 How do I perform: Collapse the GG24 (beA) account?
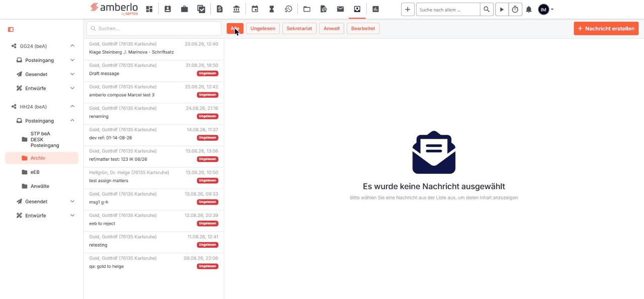tap(72, 46)
